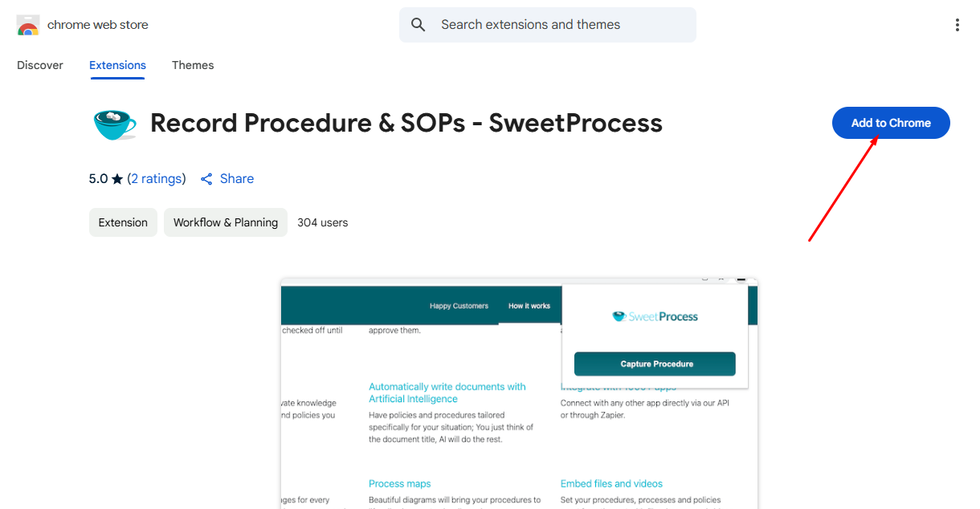Click the search magnifier icon
The height and width of the screenshot is (509, 980).
pos(419,25)
